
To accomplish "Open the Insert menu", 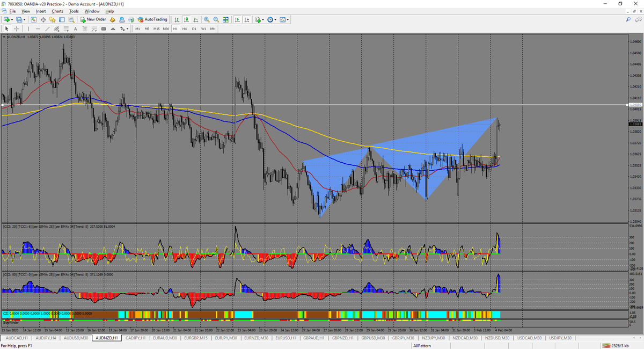I will pyautogui.click(x=41, y=11).
